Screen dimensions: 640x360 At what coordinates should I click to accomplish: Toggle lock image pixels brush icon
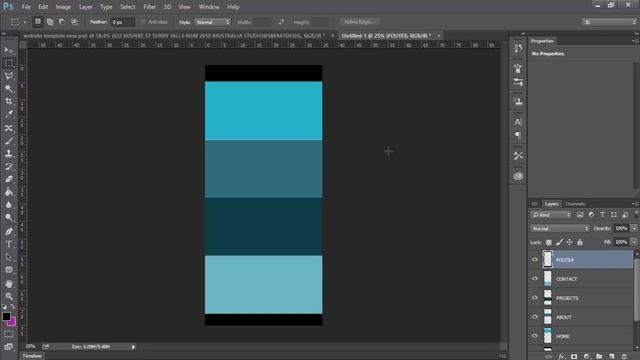[559, 242]
